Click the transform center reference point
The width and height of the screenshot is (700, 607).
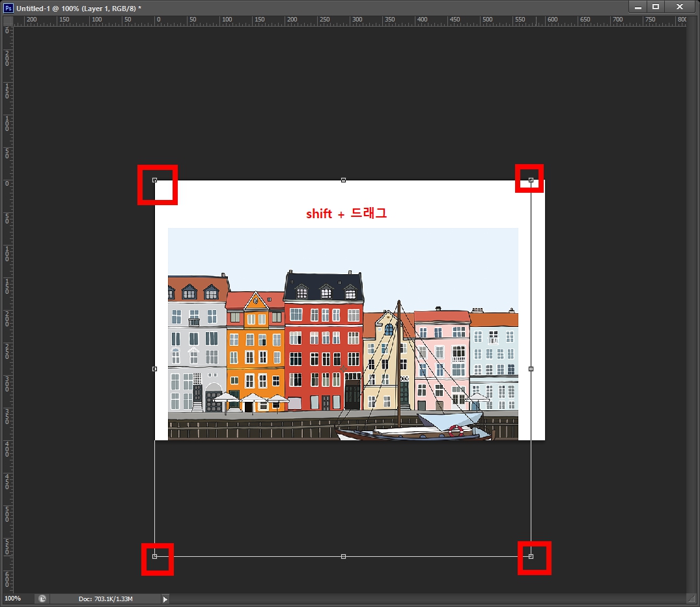click(x=343, y=369)
